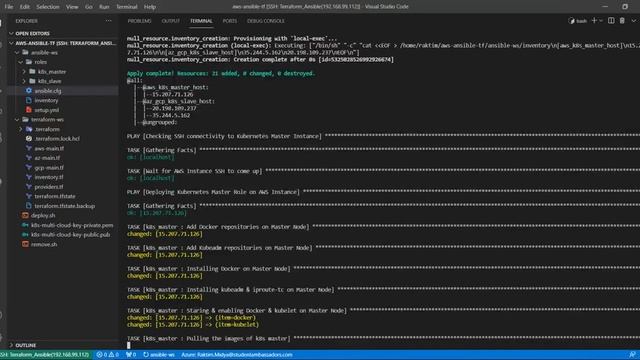
Task: Open deploy.sh script
Action: pos(43,216)
